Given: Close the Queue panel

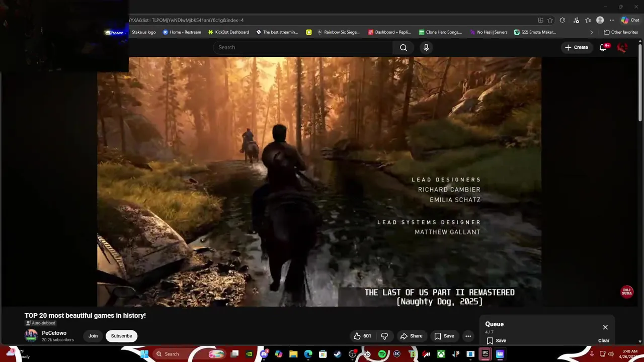Looking at the screenshot, I should coord(605,327).
